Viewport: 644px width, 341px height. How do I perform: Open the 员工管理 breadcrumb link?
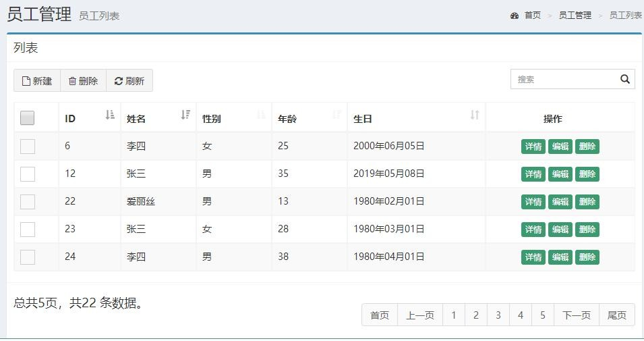pos(575,16)
